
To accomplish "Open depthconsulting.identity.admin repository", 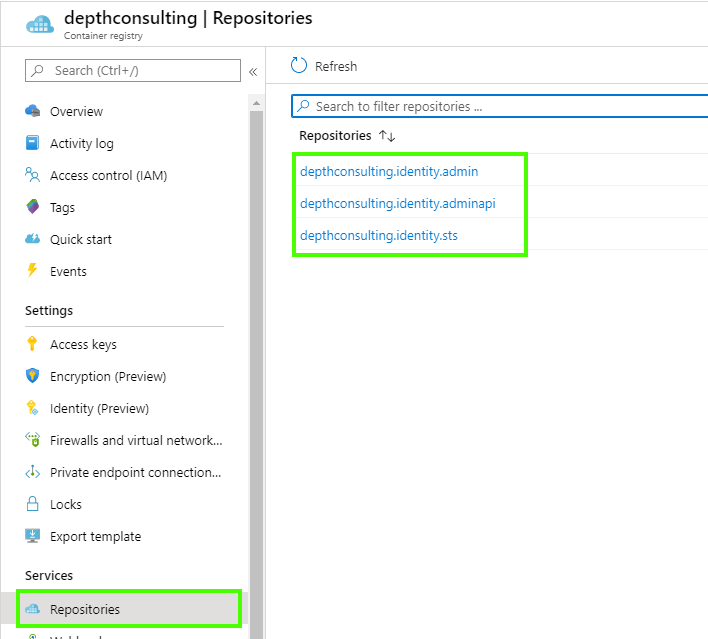I will [389, 172].
